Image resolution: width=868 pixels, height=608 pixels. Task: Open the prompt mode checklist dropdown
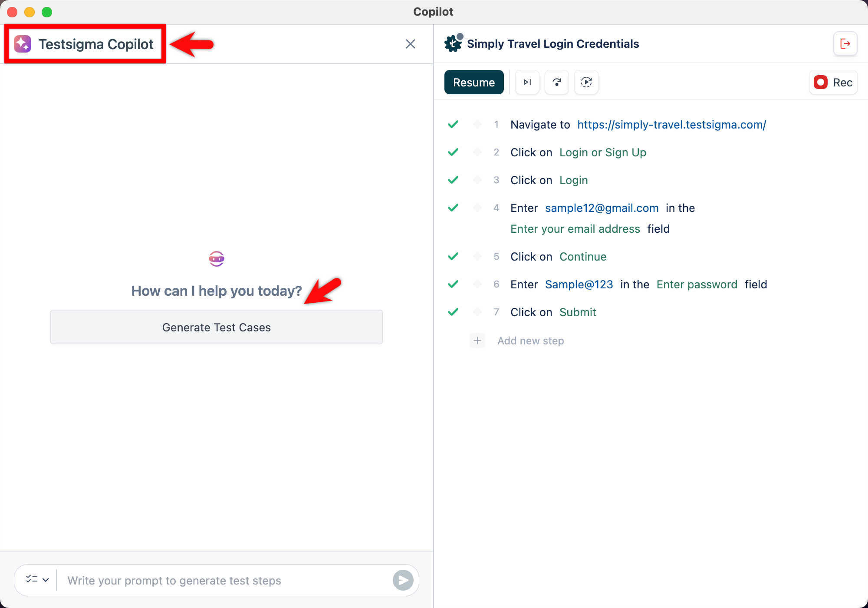37,579
